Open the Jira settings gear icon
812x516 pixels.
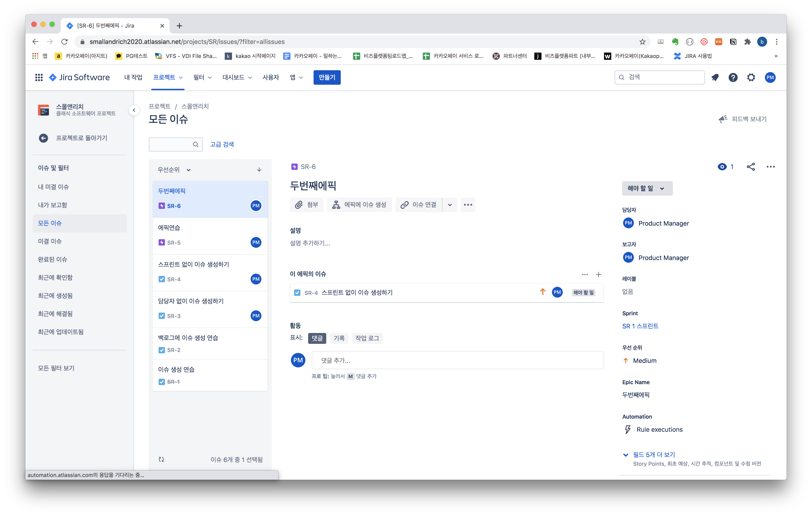(x=751, y=77)
